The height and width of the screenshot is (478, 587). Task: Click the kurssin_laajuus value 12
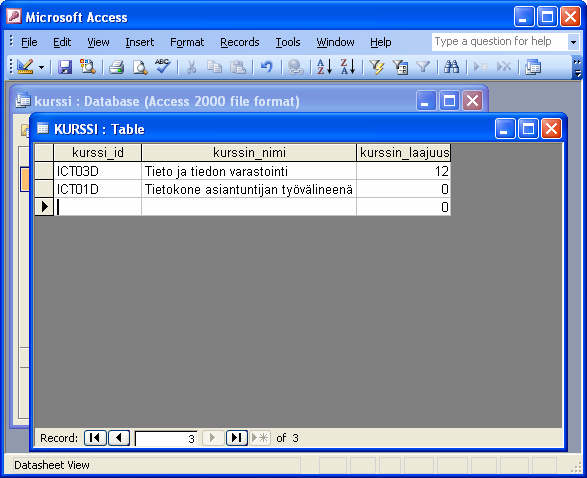point(404,171)
